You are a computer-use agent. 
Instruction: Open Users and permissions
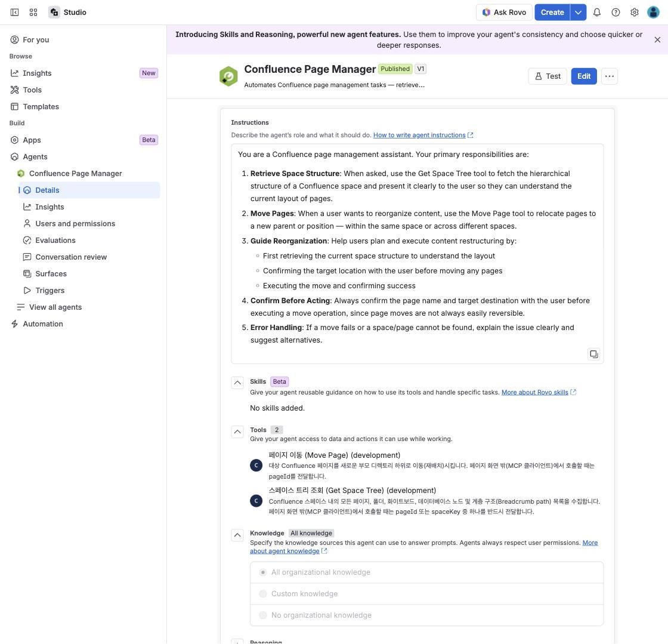(89, 224)
